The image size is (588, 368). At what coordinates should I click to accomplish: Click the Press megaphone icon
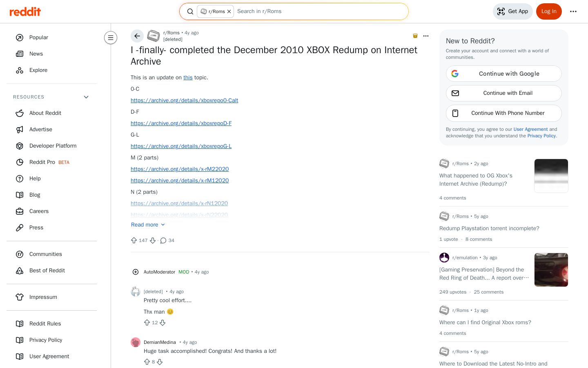click(20, 228)
